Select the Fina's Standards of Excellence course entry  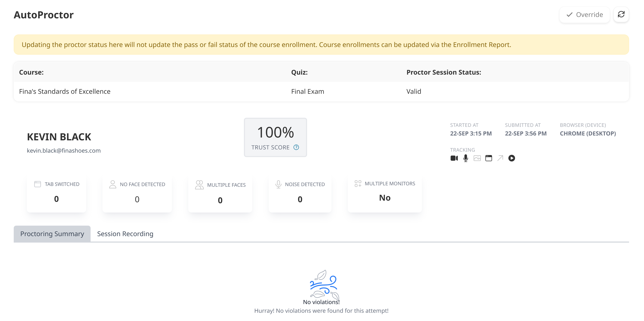point(65,91)
